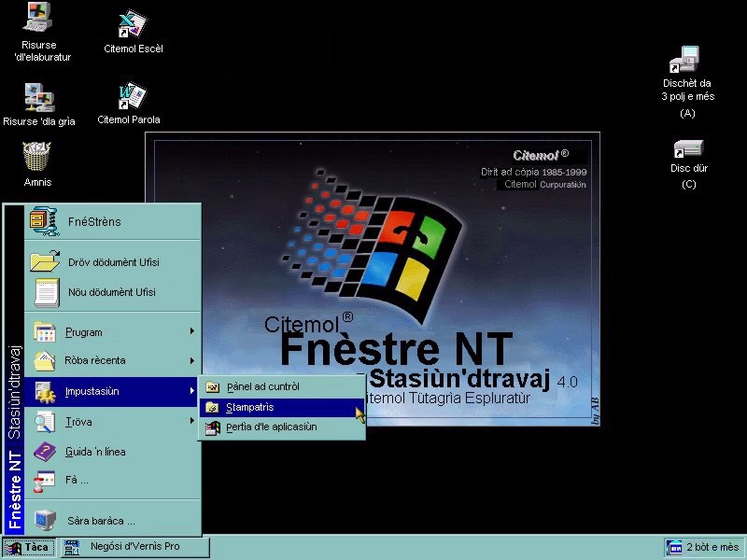Choose Sàra baràca ... to shut down
The width and height of the screenshot is (747, 560).
pyautogui.click(x=112, y=521)
